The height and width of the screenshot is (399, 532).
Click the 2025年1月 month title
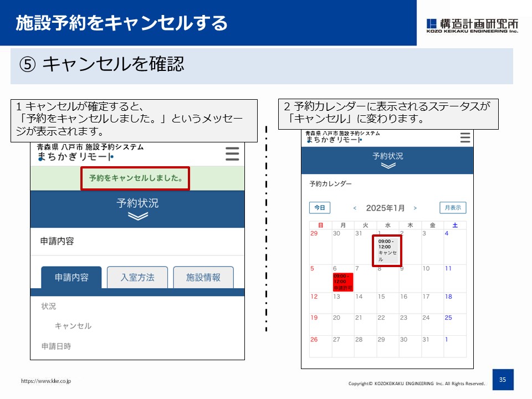385,208
